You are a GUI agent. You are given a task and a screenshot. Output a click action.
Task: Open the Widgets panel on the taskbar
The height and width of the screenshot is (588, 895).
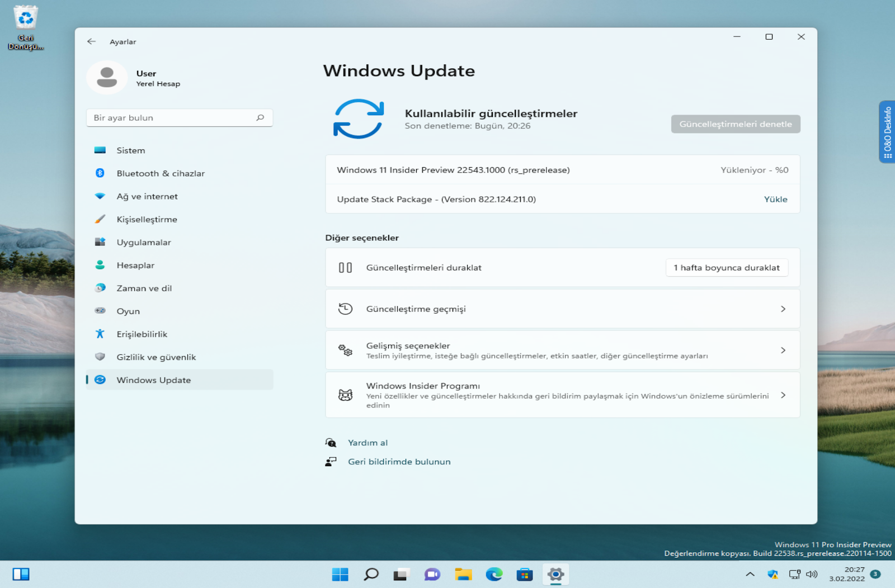point(21,574)
